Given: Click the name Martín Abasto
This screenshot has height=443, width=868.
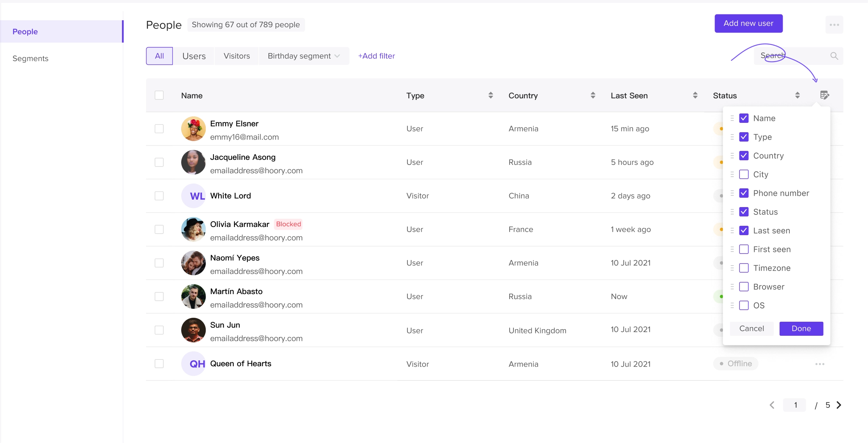Looking at the screenshot, I should (x=236, y=291).
